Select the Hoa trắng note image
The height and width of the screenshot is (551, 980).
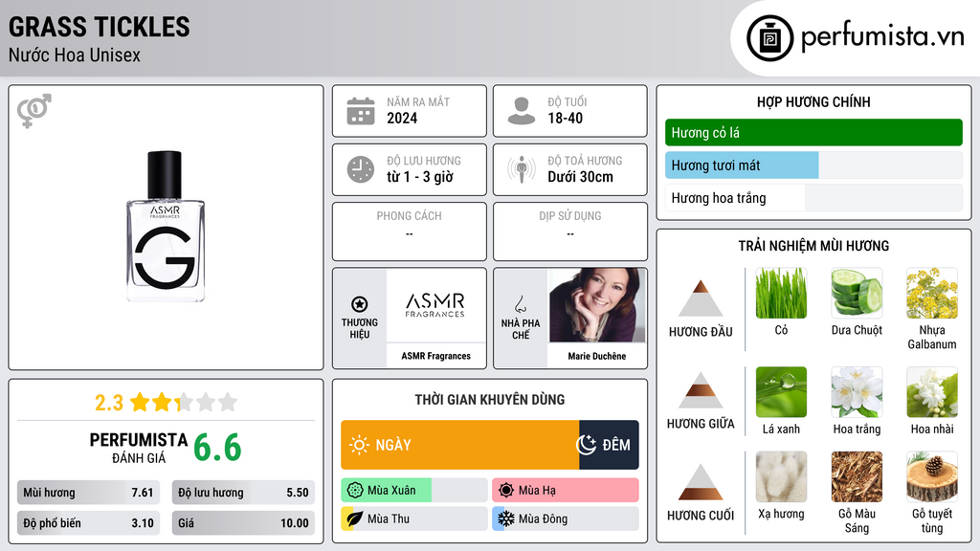[857, 391]
